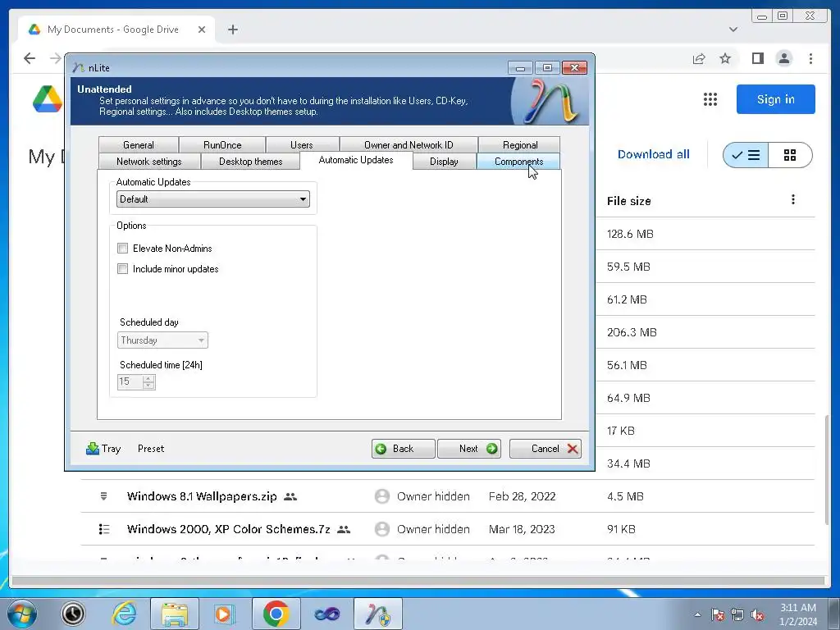The image size is (840, 630).
Task: Click the infinity-loop app icon in taskbar
Action: 326,614
